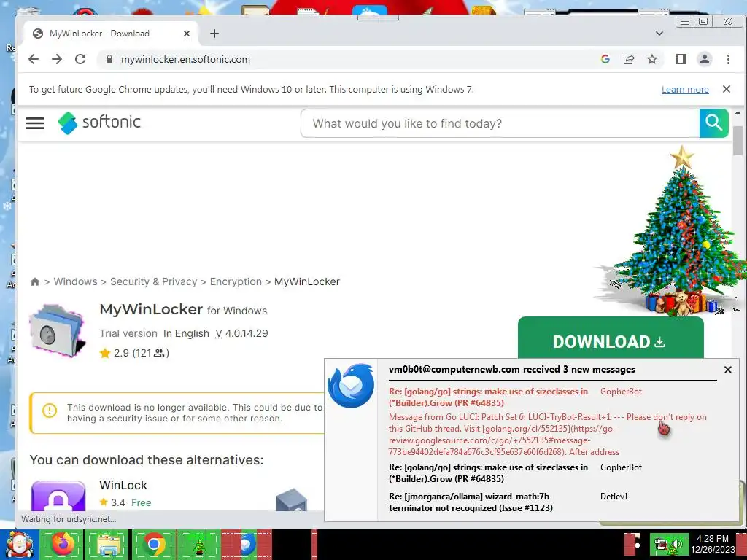Reload the softonic page
The image size is (747, 560).
80,59
